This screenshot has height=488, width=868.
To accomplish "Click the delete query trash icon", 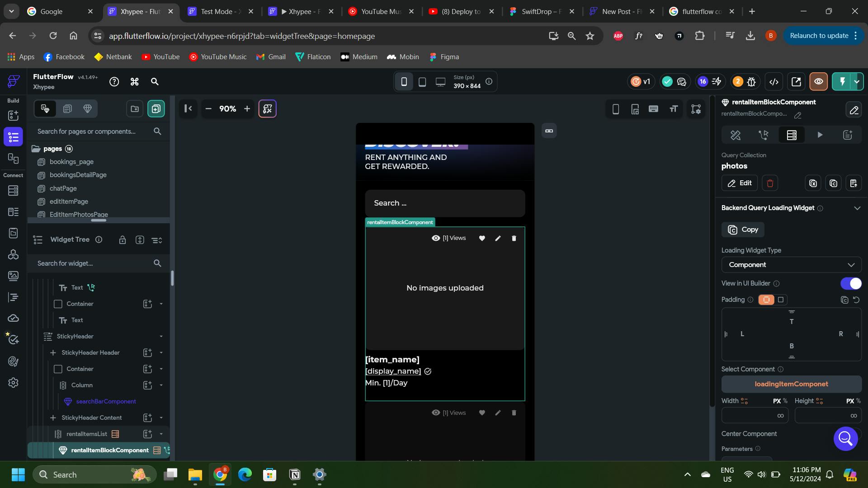I will [x=770, y=183].
